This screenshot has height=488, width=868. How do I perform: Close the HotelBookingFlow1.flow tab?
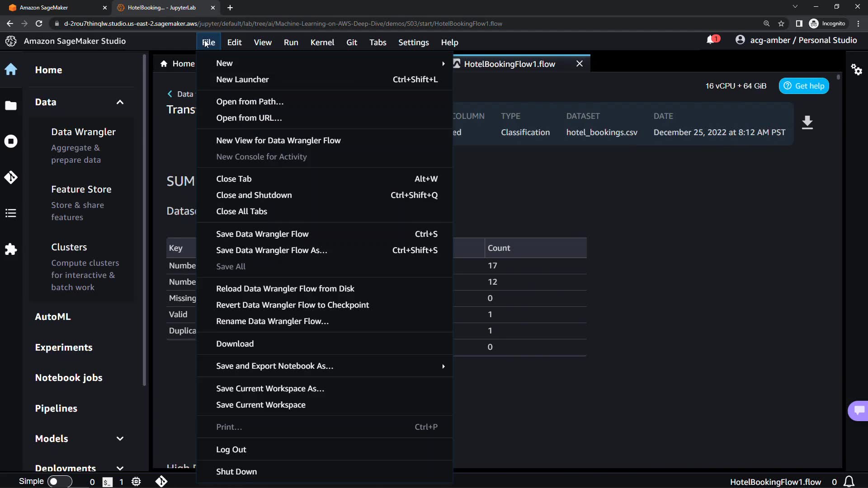(x=579, y=64)
